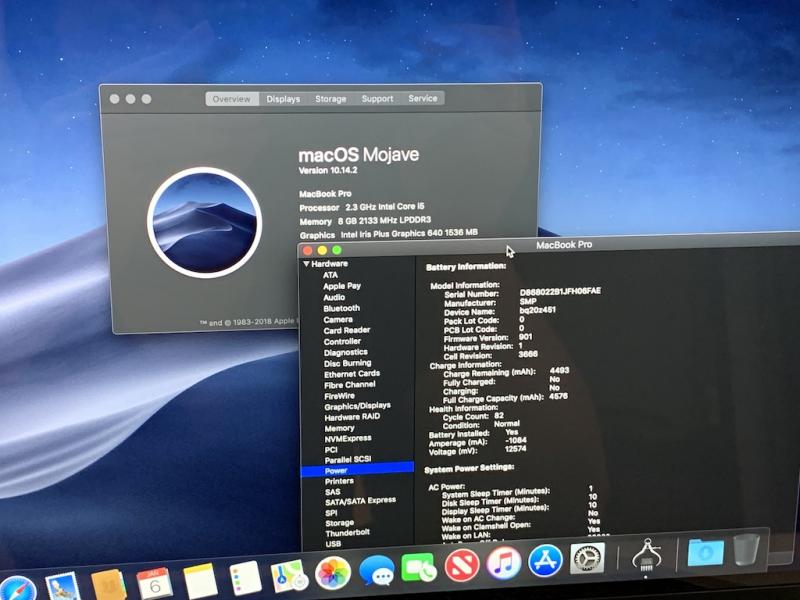Image resolution: width=800 pixels, height=600 pixels.
Task: Click the Version 10.14.2 text
Action: pos(328,170)
